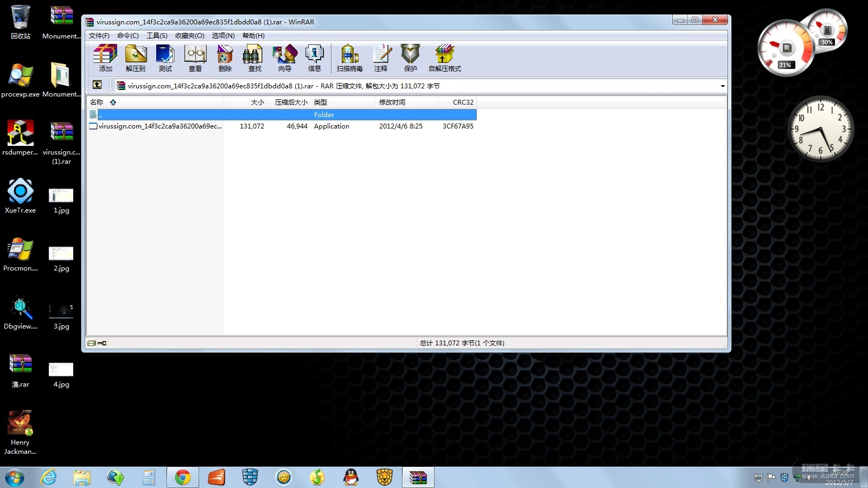Open Google Chrome from the taskbar
This screenshot has height=488, width=868.
click(182, 477)
